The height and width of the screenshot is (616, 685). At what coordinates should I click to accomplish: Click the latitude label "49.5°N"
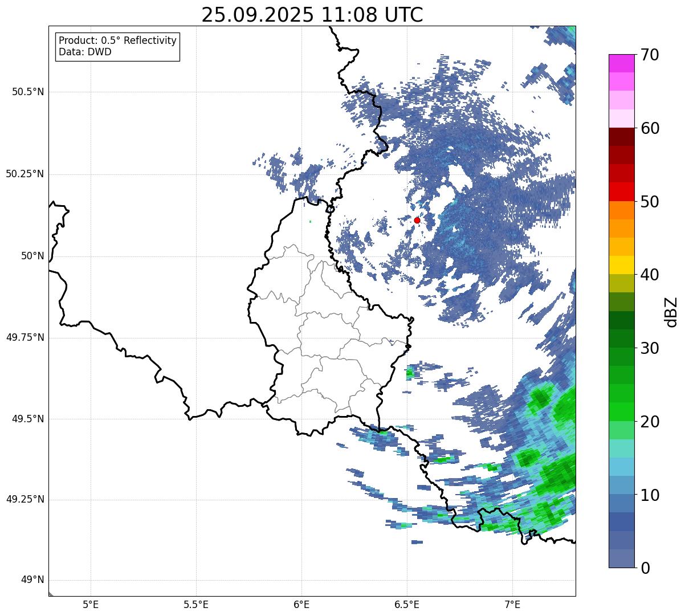[x=28, y=419]
